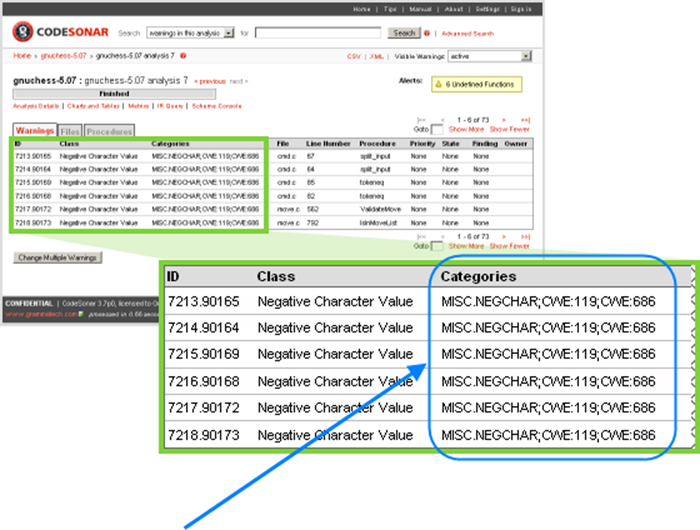Click the CodeSonar logo icon
This screenshot has height=530, width=700.
[22, 32]
